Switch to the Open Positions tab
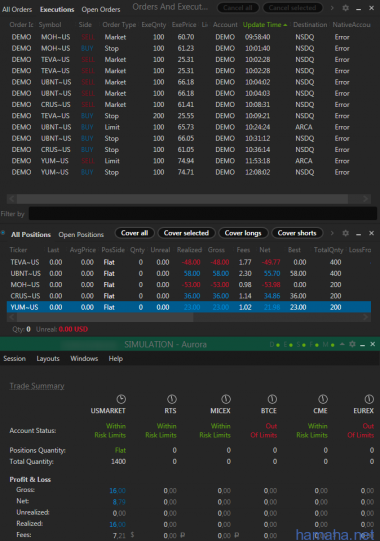Viewport: 380px width, 541px height. coord(81,235)
